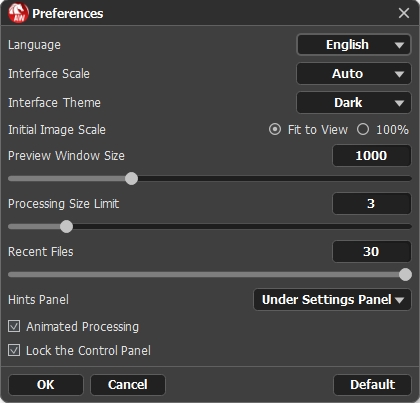Click the Processing Size Limit value field
420x403 pixels.
click(x=372, y=204)
